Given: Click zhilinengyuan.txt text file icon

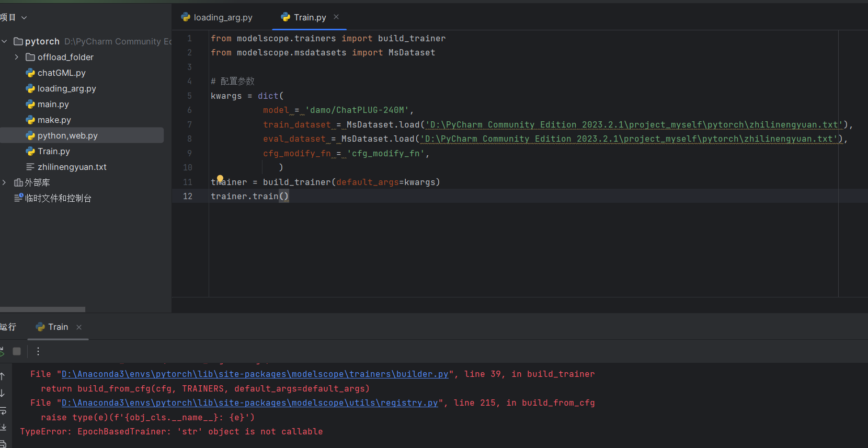Looking at the screenshot, I should (30, 167).
